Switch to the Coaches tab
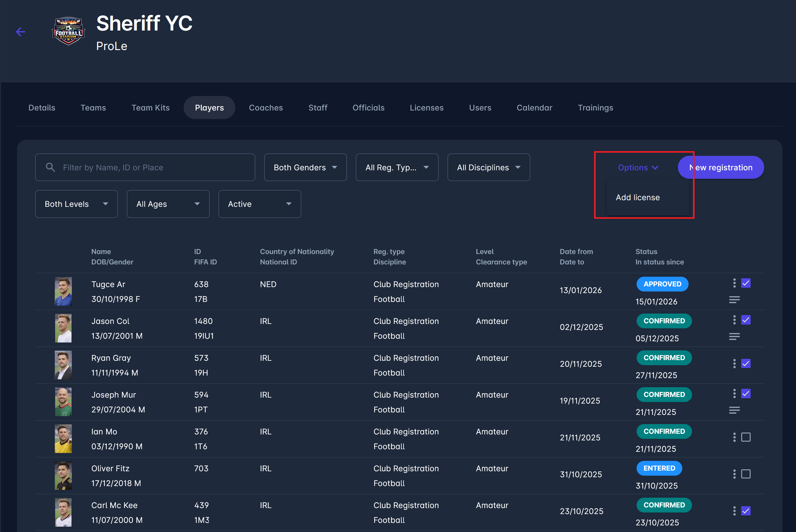 266,108
